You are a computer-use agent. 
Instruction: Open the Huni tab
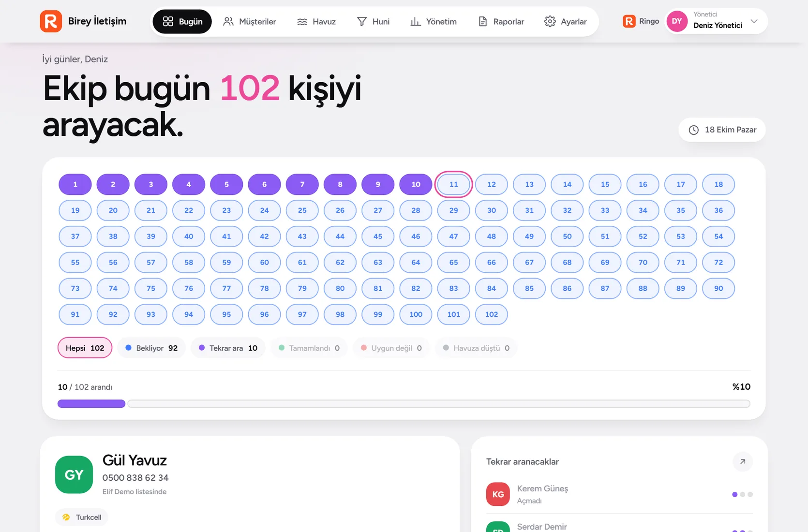pos(373,21)
